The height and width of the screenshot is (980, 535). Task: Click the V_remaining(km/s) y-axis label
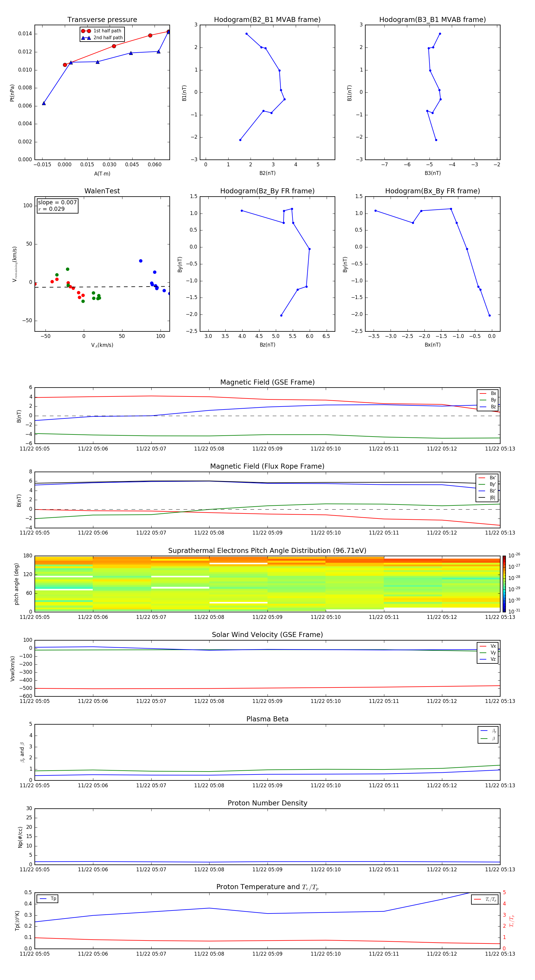[15, 264]
